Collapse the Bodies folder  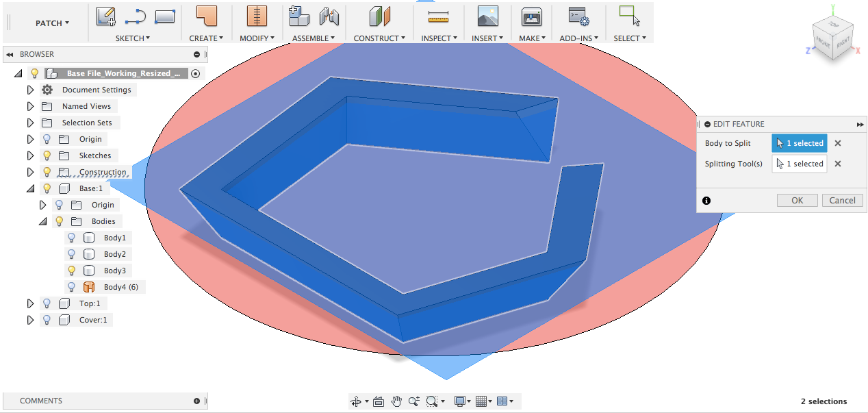pos(42,221)
